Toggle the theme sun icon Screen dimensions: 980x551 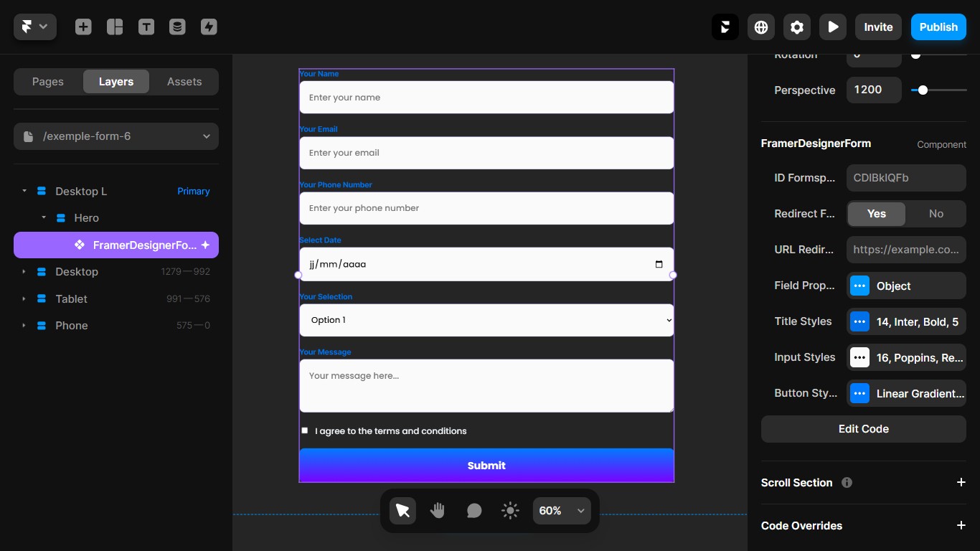[x=510, y=510]
